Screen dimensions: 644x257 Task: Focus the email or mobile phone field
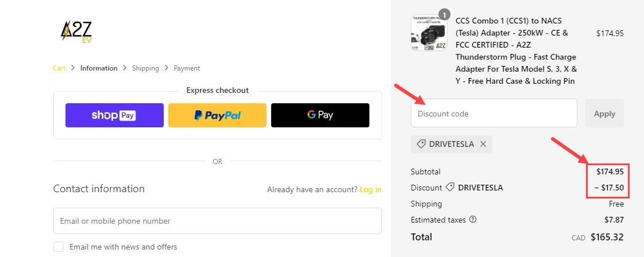[x=217, y=221]
